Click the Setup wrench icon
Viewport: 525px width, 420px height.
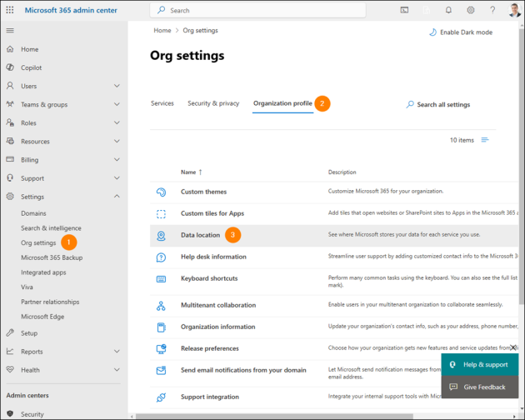(10, 332)
